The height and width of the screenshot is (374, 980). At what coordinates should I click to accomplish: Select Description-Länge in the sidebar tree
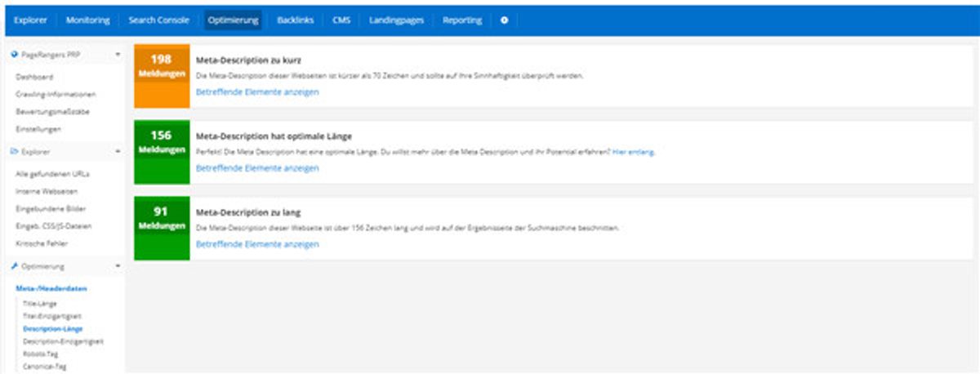53,328
